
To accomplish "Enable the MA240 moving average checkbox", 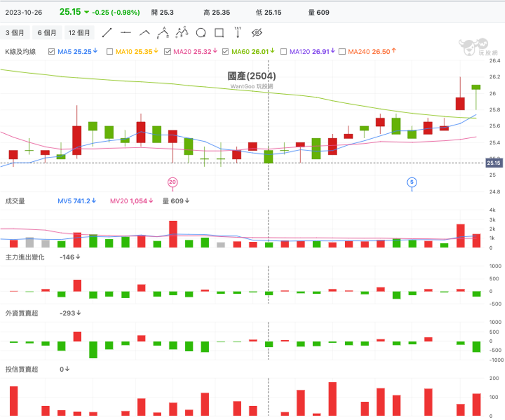I will [342, 51].
